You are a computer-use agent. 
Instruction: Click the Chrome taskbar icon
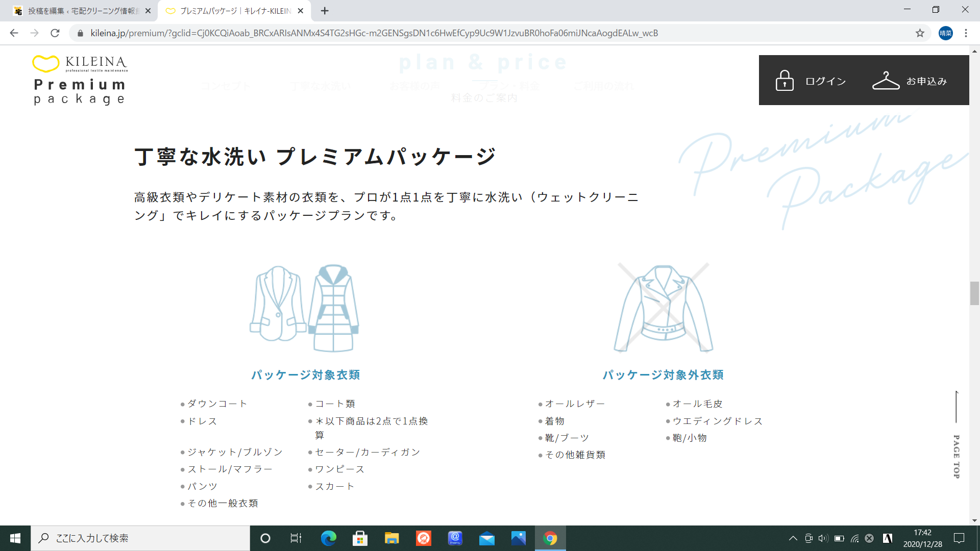pos(550,538)
